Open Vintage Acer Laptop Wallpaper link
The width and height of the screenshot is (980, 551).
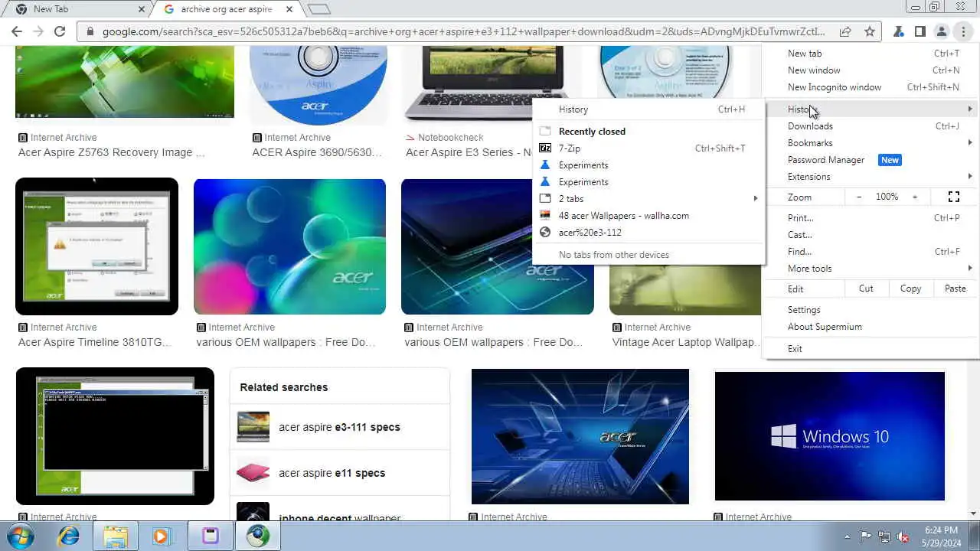(x=685, y=342)
